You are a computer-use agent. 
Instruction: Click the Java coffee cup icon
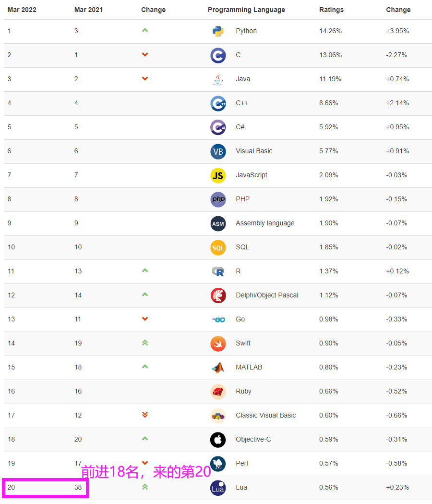(218, 79)
